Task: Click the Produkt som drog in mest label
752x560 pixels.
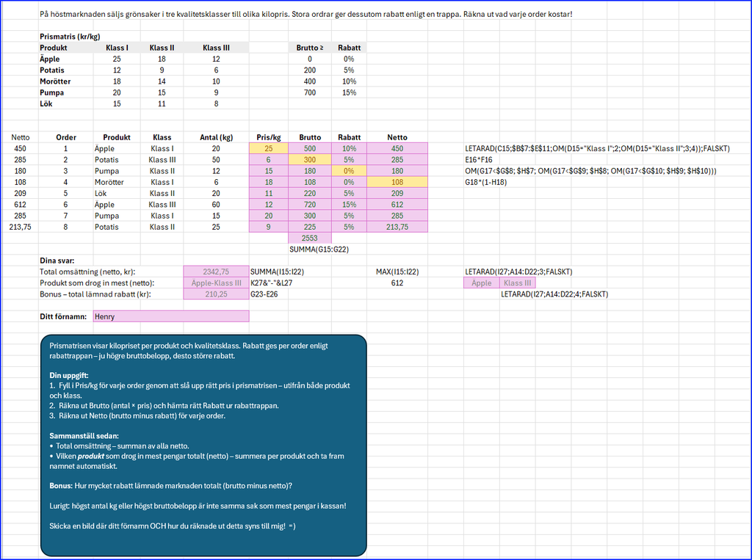Action: point(97,283)
